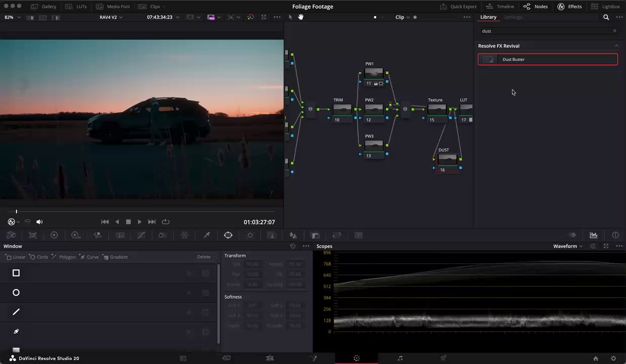Click the Delete window button
626x364 pixels.
point(204,257)
